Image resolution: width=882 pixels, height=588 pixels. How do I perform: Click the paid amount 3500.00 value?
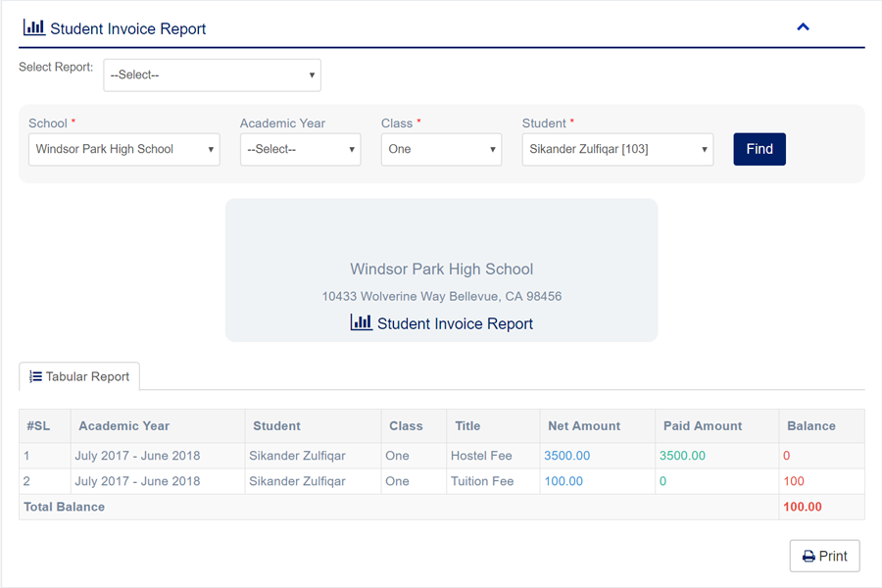pos(682,456)
